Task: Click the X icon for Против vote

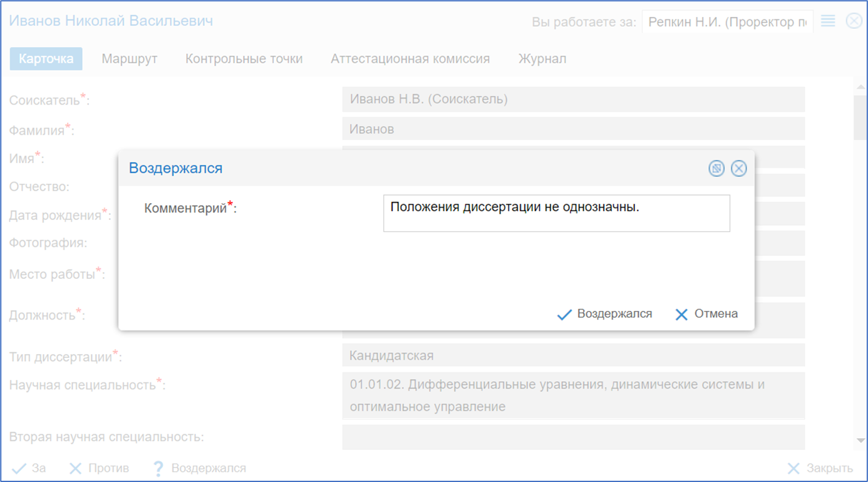Action: [75, 469]
